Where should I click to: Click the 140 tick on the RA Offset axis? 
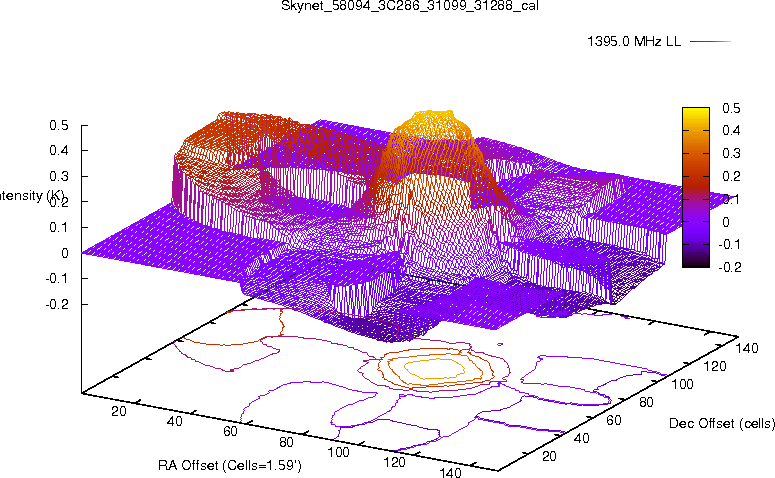(x=450, y=472)
